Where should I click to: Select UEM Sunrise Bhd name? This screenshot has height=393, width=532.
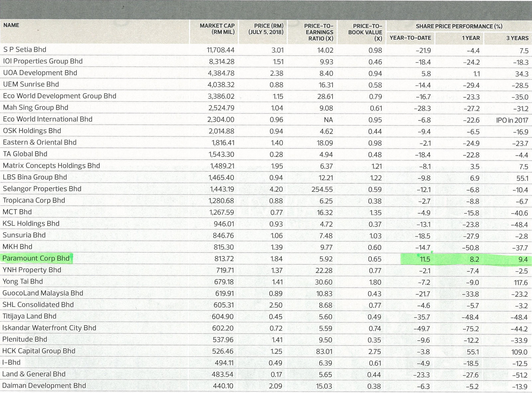pos(31,84)
